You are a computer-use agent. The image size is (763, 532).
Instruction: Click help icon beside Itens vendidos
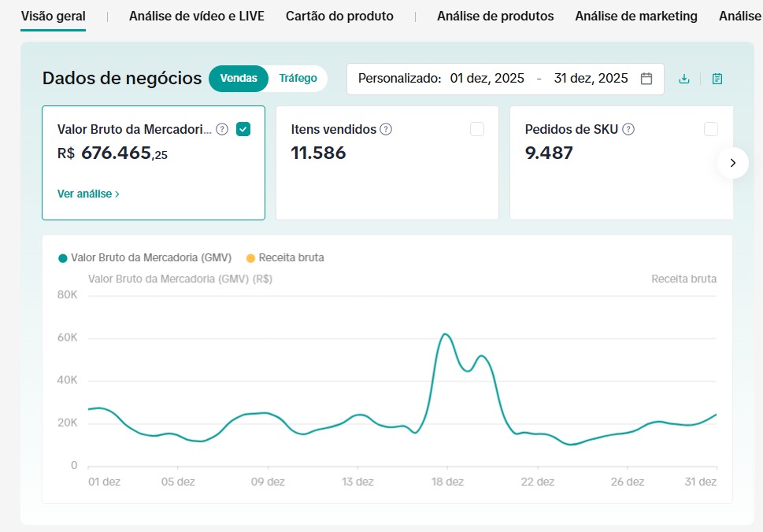[x=386, y=129]
